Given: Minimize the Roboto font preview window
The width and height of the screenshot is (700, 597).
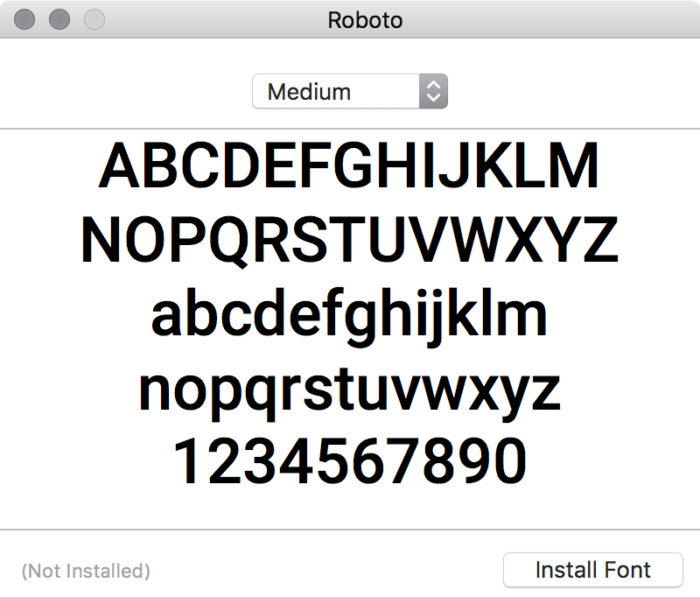Looking at the screenshot, I should coord(59,19).
